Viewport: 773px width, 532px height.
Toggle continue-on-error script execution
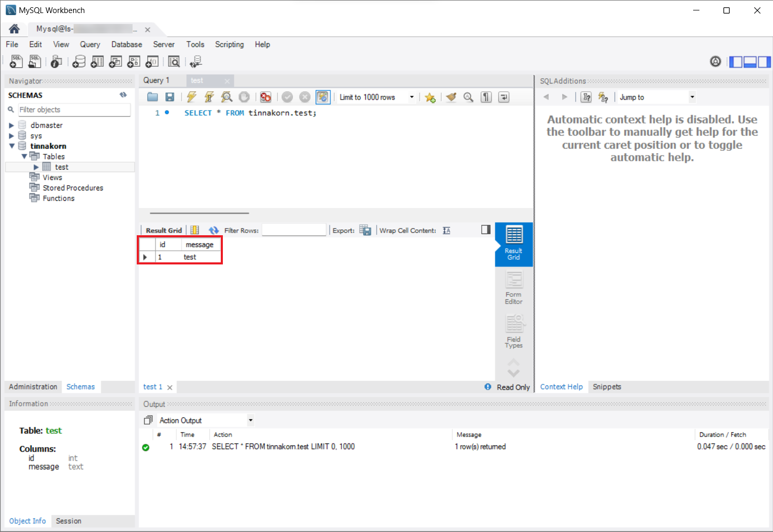point(266,97)
